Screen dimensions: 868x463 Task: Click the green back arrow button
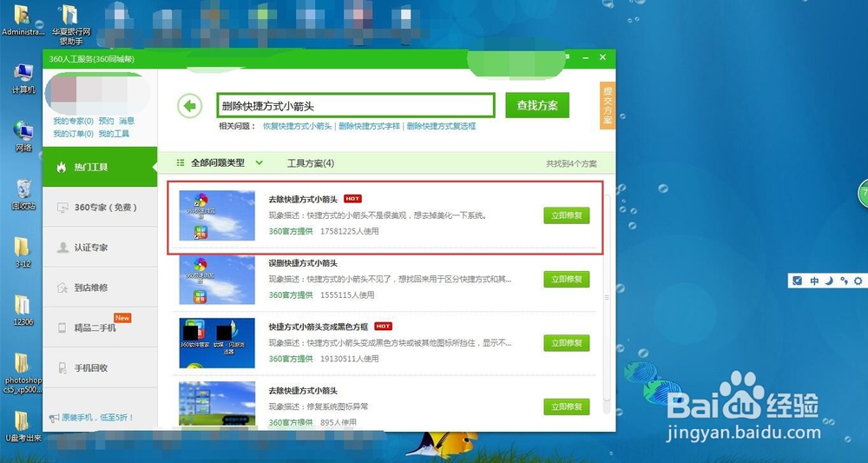190,106
